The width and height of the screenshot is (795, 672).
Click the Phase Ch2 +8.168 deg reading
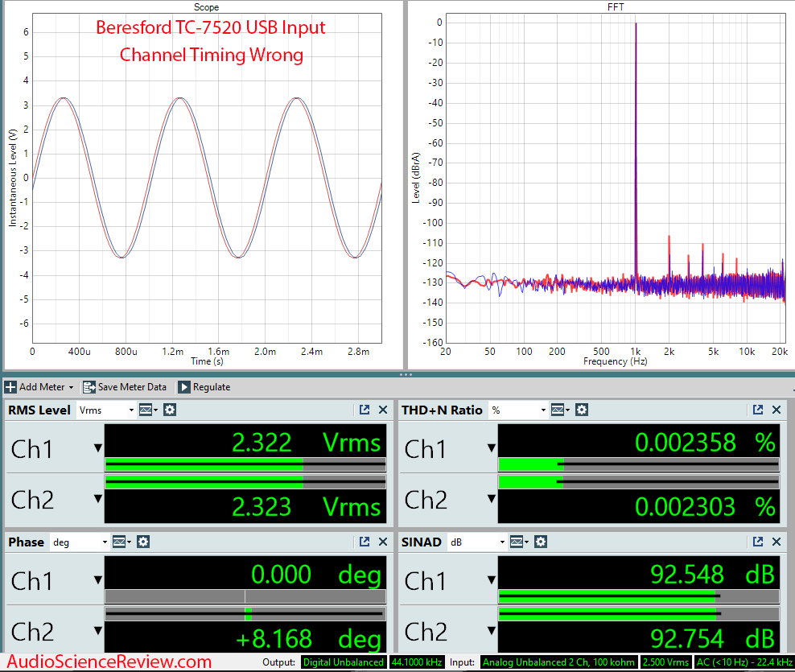pyautogui.click(x=308, y=638)
